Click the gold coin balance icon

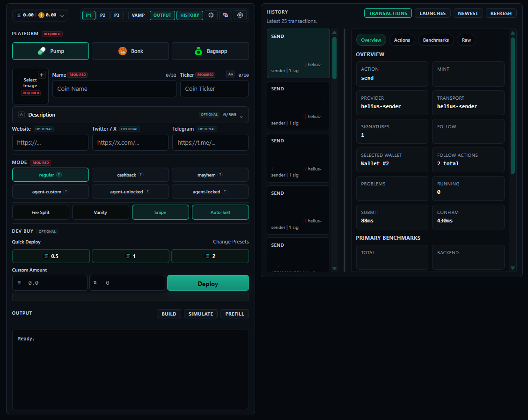click(x=41, y=15)
